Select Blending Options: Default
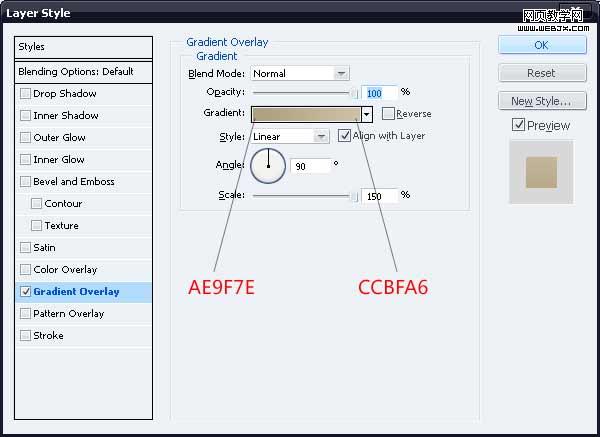The image size is (600, 437). pyautogui.click(x=83, y=72)
